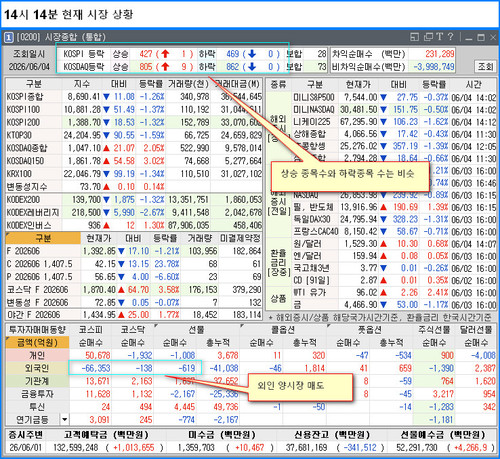The width and height of the screenshot is (500, 459).
Task: Click the 비차익순매수 value -3,998,749
Action: pos(434,67)
